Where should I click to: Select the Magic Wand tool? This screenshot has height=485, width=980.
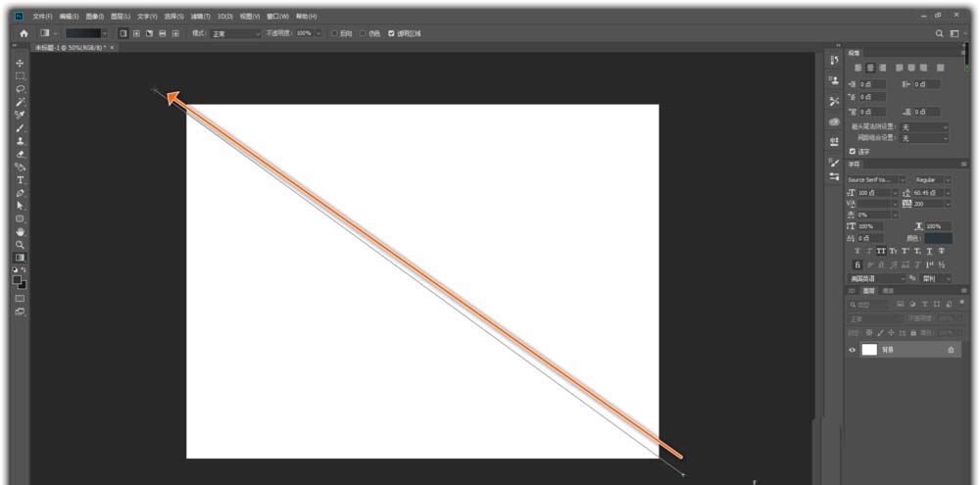(20, 102)
